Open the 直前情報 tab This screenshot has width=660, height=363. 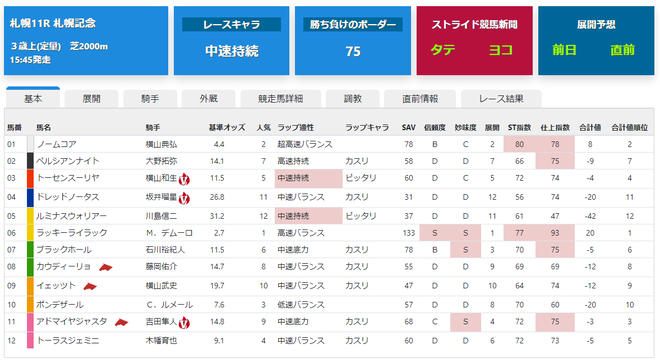coord(420,99)
